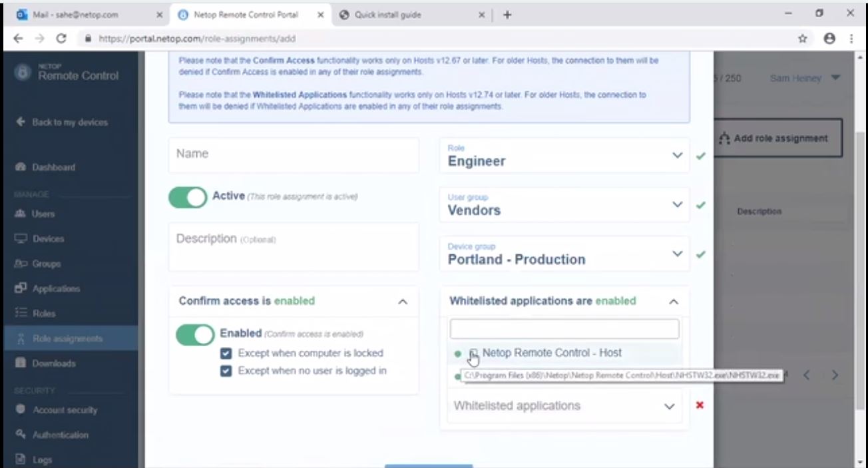Viewport: 868px width, 468px height.
Task: Open Users in the sidebar
Action: [x=44, y=214]
